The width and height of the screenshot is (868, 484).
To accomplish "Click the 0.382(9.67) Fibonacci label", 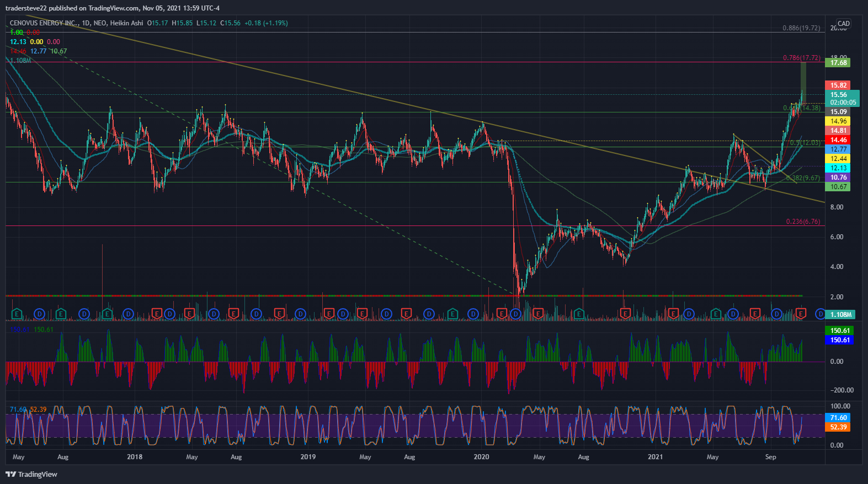I will coord(803,178).
